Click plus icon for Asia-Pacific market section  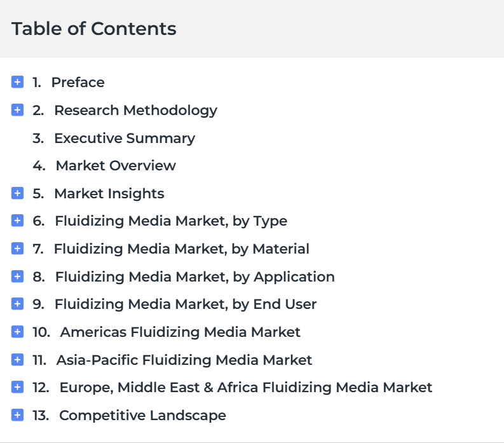(17, 360)
